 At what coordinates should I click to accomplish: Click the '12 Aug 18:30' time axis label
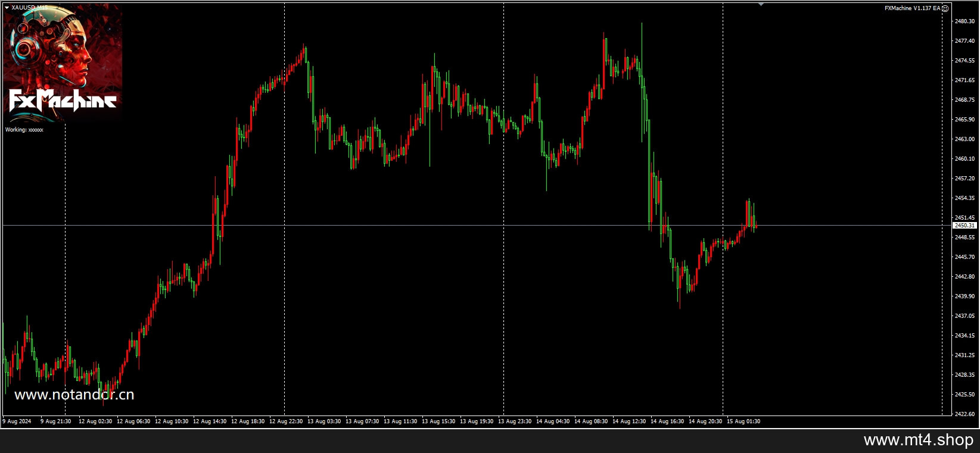(x=248, y=421)
